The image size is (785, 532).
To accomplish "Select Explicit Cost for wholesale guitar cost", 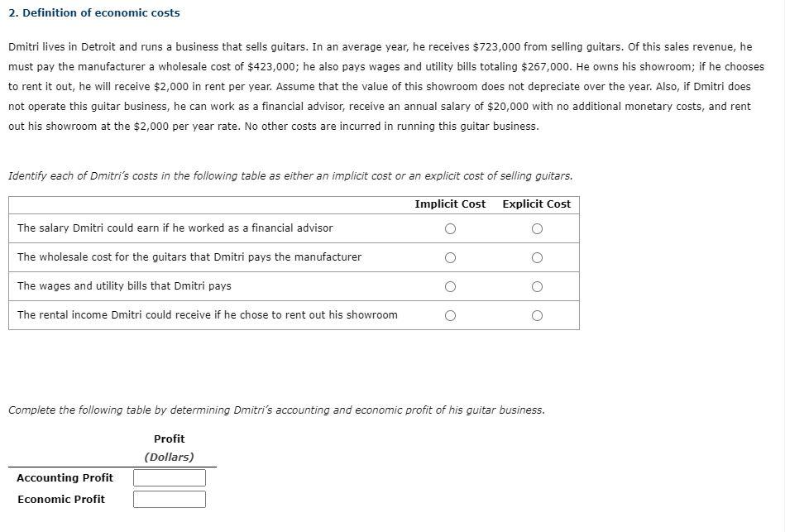I will point(537,258).
